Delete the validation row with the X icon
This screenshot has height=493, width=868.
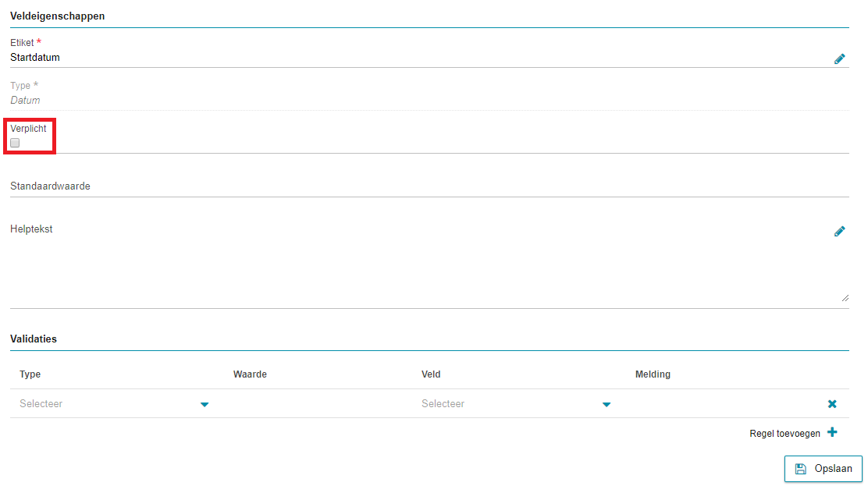point(832,404)
